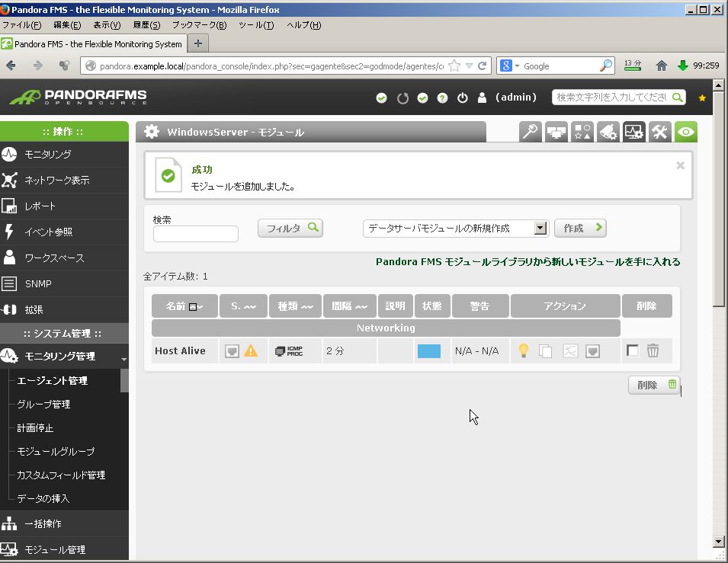Select モジュールグループ submenu item
Screen dimensions: 728x563
56,451
